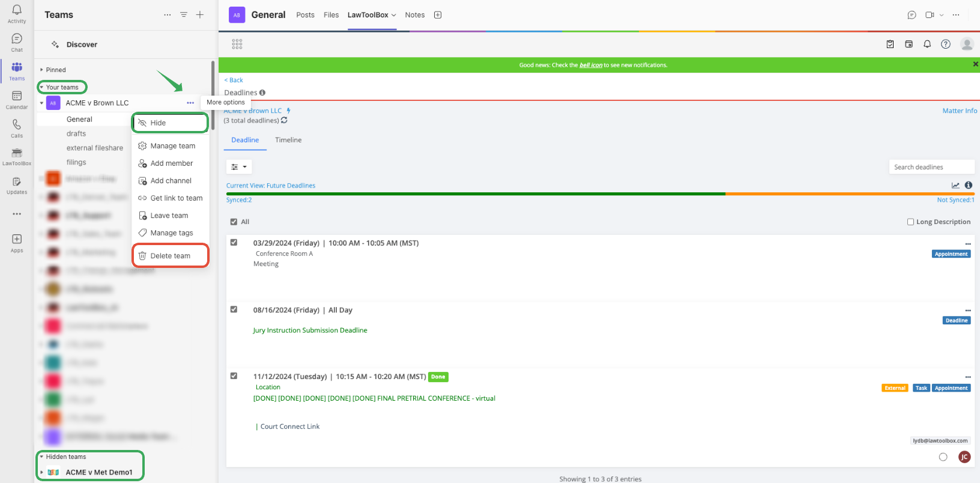This screenshot has width=980, height=483.
Task: Open drafts channel
Action: point(76,134)
